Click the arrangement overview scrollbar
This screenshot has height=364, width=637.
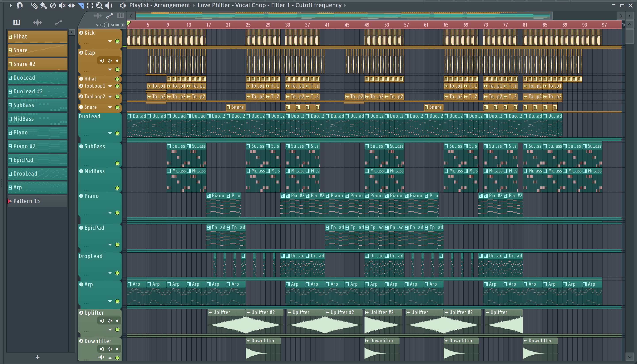pos(344,16)
